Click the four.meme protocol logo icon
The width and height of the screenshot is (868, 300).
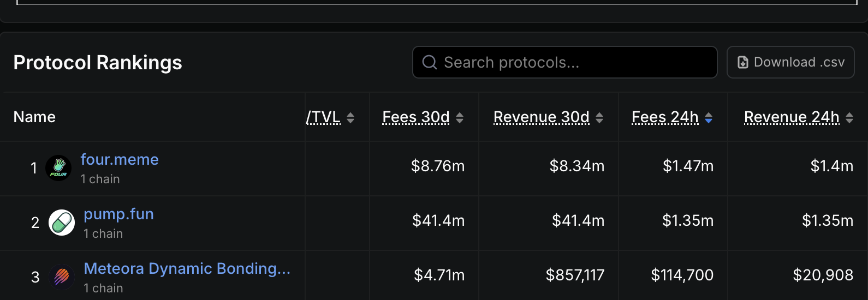(58, 168)
